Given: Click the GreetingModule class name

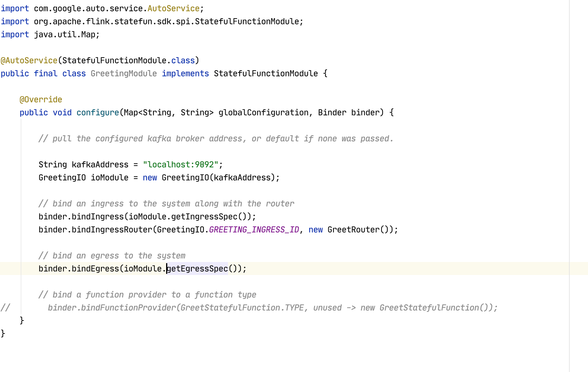Looking at the screenshot, I should (124, 74).
